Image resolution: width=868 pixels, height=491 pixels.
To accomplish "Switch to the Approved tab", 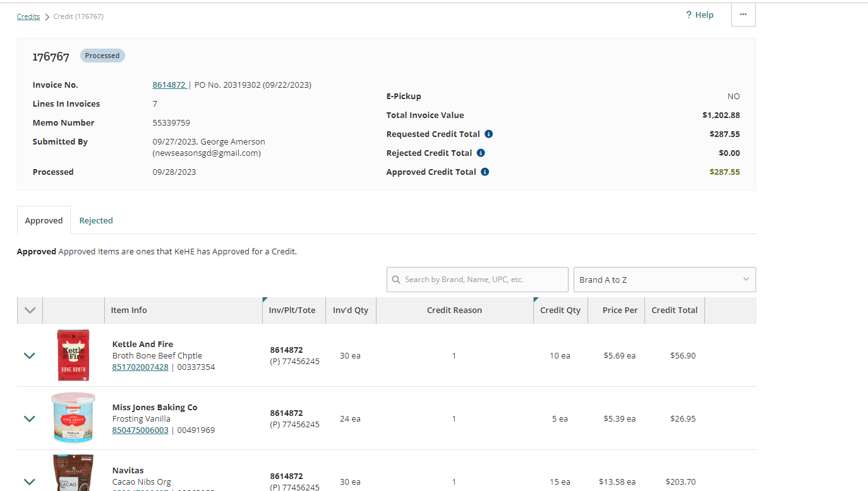I will [x=44, y=220].
